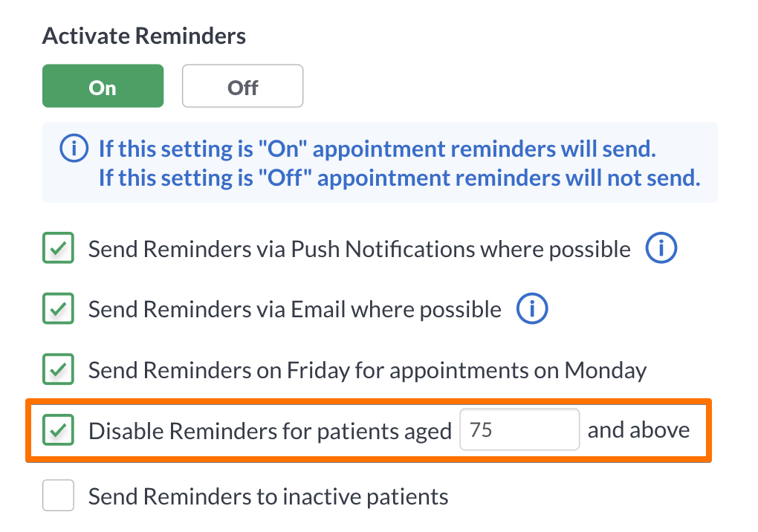Switch Activate Reminders to Off

[x=243, y=86]
